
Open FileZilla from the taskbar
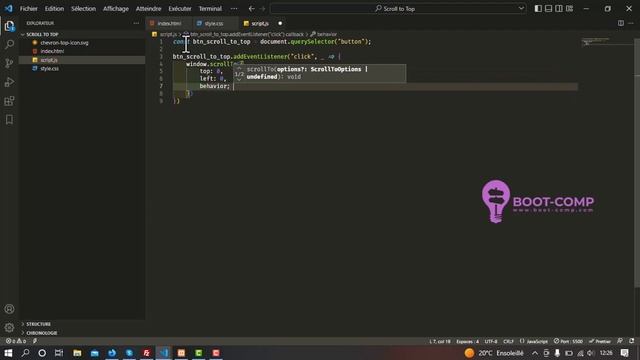point(147,353)
